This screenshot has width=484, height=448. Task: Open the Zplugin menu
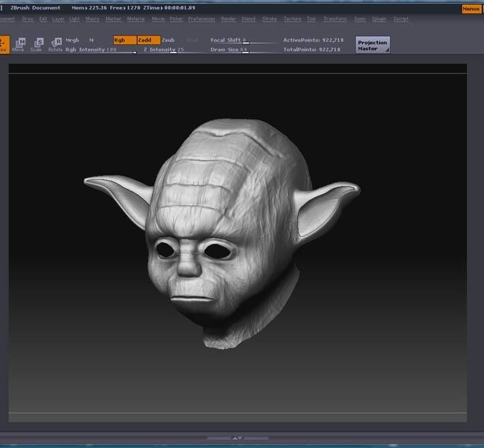[x=379, y=19]
